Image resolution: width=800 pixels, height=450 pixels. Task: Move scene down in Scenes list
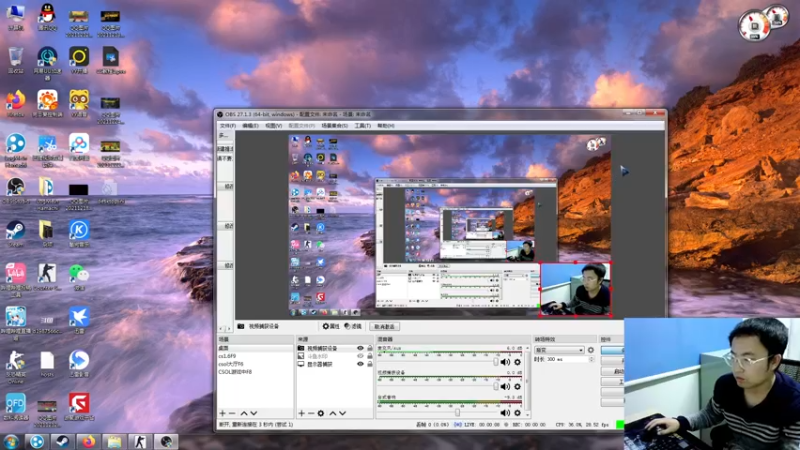pos(254,413)
